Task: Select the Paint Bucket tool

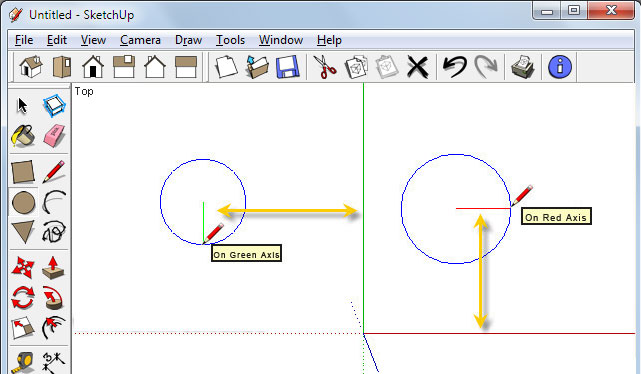Action: (23, 136)
